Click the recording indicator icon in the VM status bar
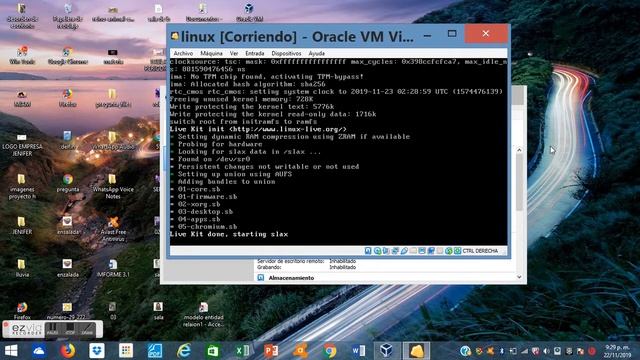640x360 pixels. (x=431, y=251)
